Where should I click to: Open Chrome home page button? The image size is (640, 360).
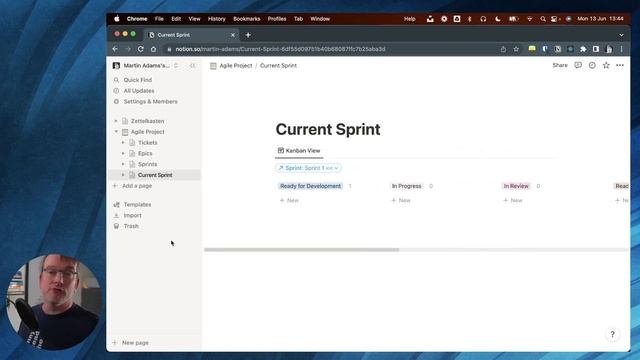153,49
